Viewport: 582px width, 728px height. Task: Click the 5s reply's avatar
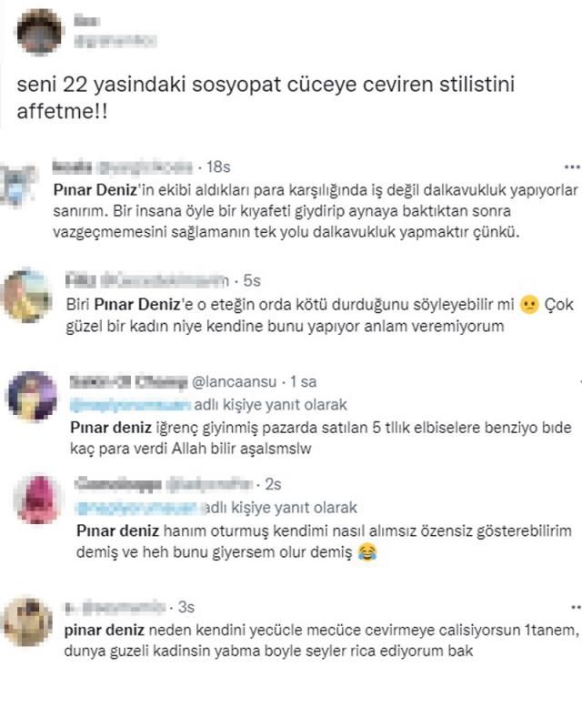pos(28,295)
